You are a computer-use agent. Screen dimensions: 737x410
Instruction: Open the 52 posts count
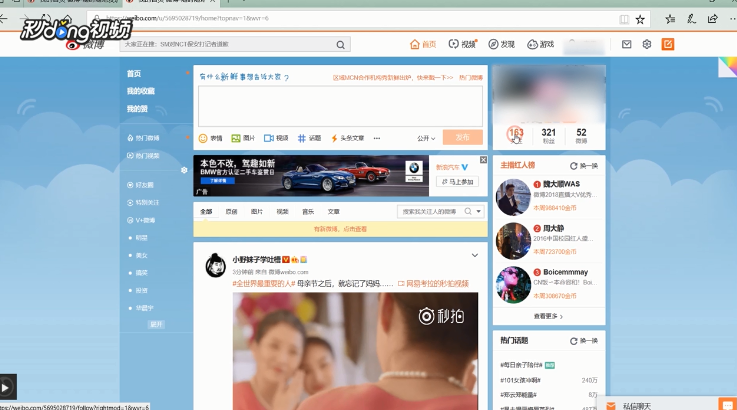[x=581, y=135]
